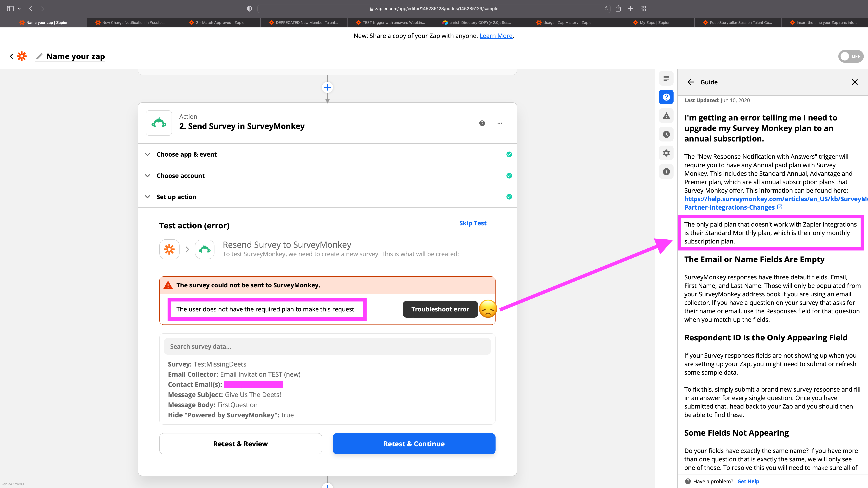Open the warning triangle icon in sidebar
The width and height of the screenshot is (868, 488).
tap(666, 116)
